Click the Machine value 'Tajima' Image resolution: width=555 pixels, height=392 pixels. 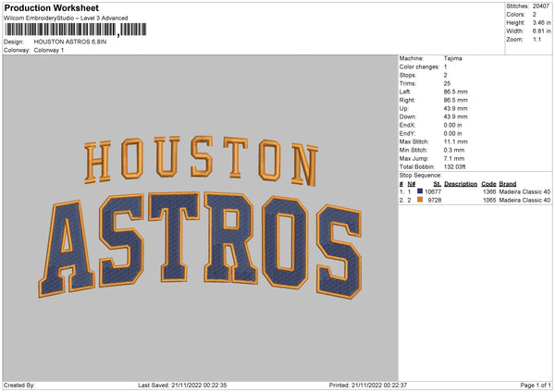coord(452,58)
